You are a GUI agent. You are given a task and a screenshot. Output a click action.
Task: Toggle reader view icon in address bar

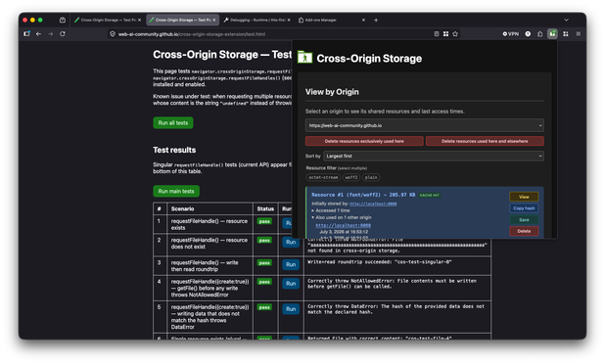coord(437,34)
